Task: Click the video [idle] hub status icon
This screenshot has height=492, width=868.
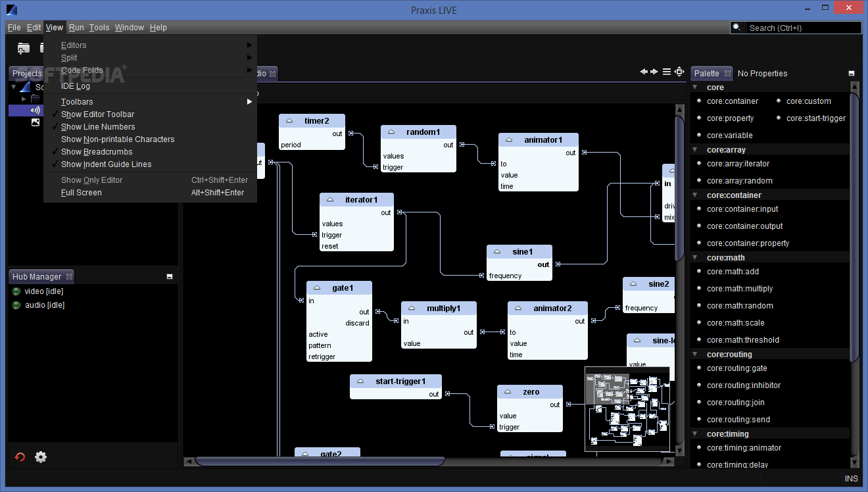Action: click(16, 291)
